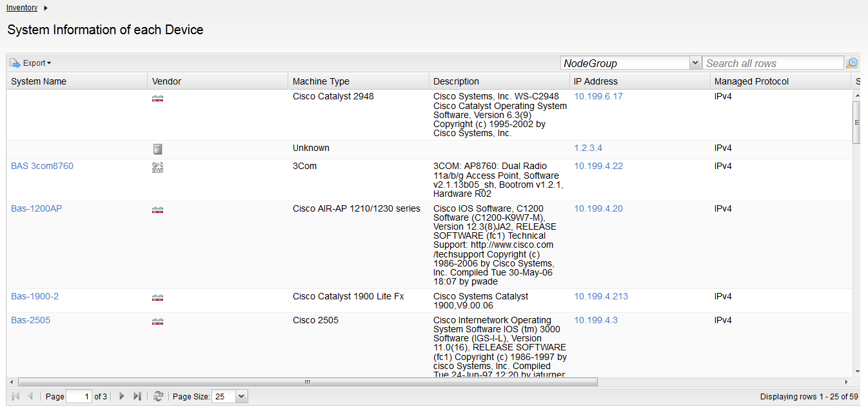868x411 pixels.
Task: Click the horizontal scrollbar right arrow
Action: pos(847,382)
